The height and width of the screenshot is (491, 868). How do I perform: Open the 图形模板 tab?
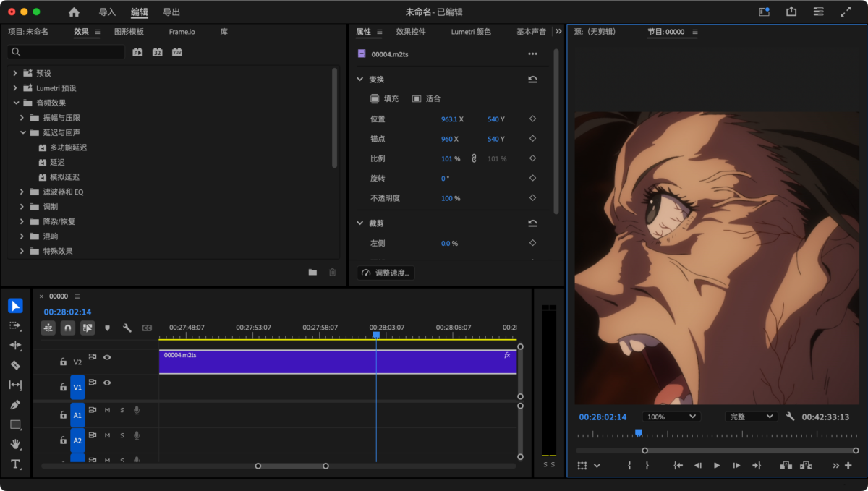(129, 32)
